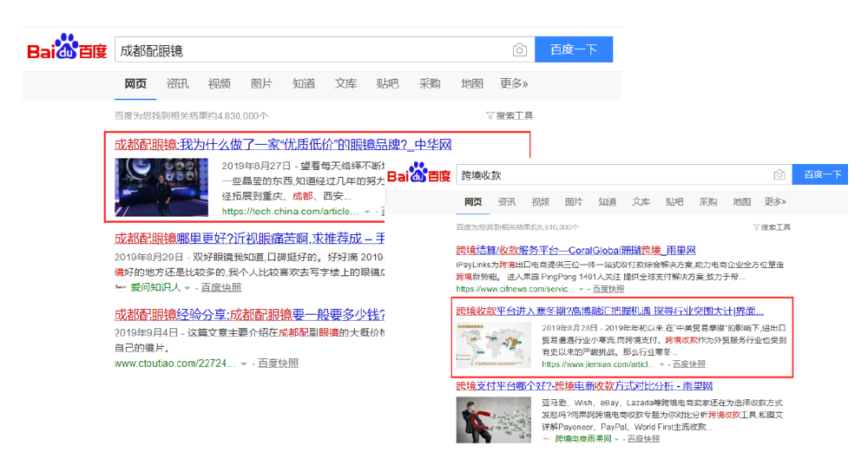Open result 跨境收款平台进入寒冬期?高博融汇把握机遇

[x=610, y=311]
